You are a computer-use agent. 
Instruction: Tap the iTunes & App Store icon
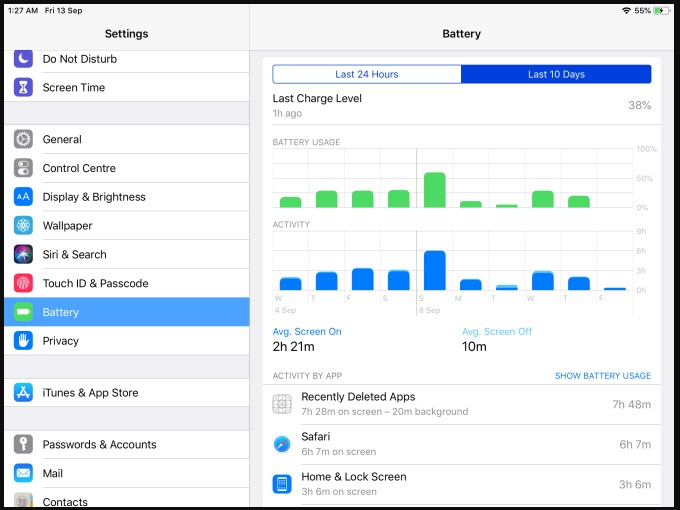24,393
